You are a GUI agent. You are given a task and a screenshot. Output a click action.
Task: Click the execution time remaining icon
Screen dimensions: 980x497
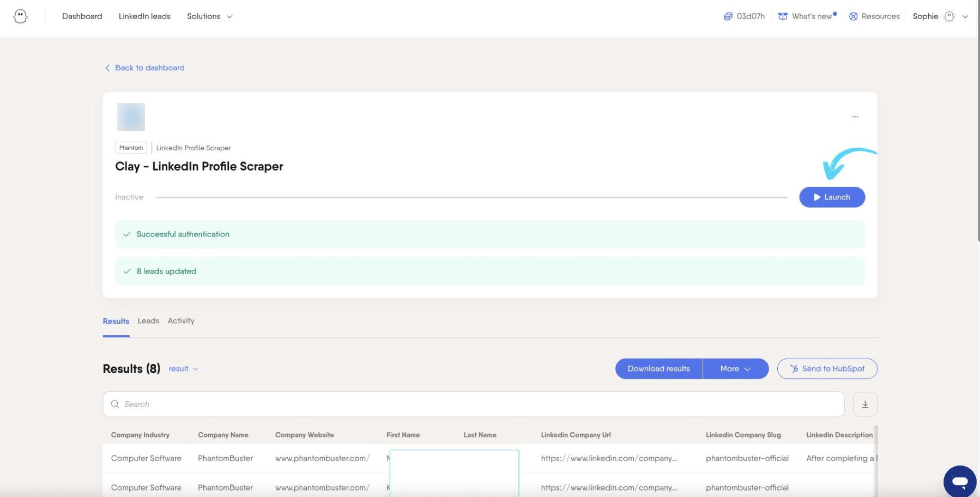click(728, 16)
